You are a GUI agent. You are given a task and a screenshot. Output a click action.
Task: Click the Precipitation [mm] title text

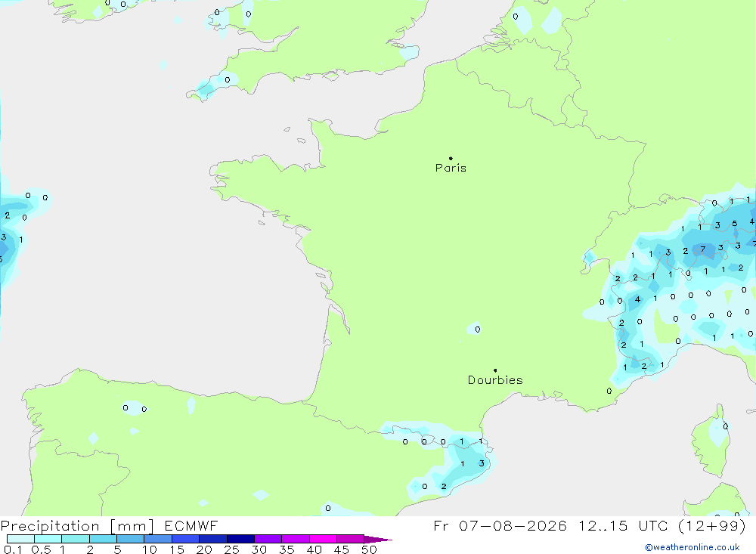click(x=78, y=526)
